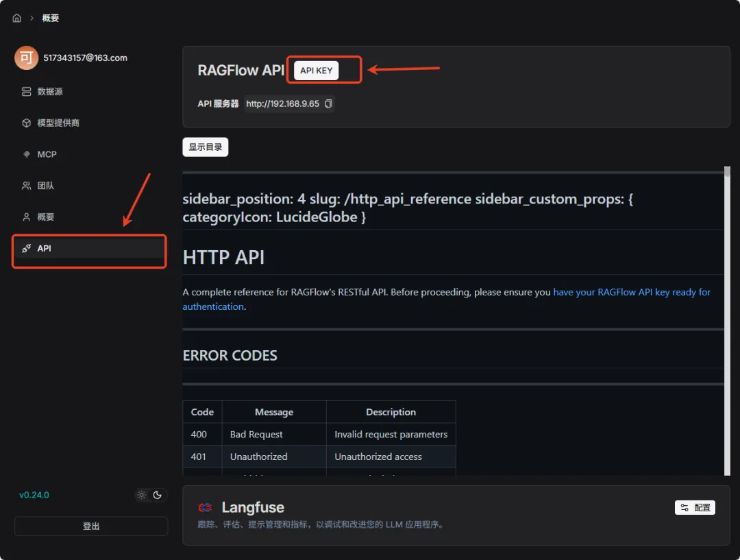Click the 登出 logout button
The image size is (740, 560).
(91, 526)
